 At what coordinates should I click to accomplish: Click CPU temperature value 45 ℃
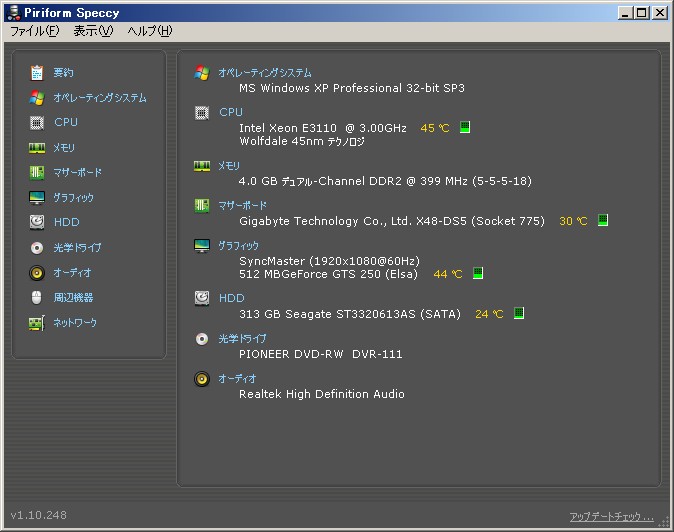click(x=435, y=128)
